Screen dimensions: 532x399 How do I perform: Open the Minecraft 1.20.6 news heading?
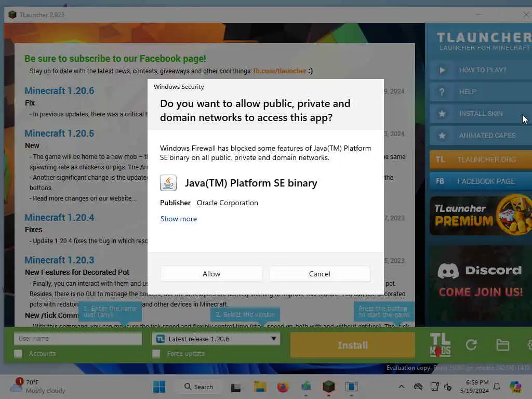click(x=59, y=91)
